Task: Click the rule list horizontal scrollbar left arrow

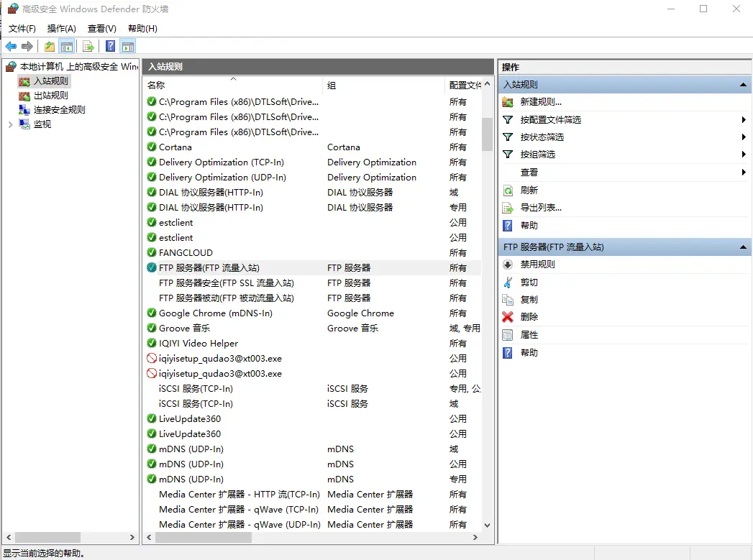Action: pos(150,538)
